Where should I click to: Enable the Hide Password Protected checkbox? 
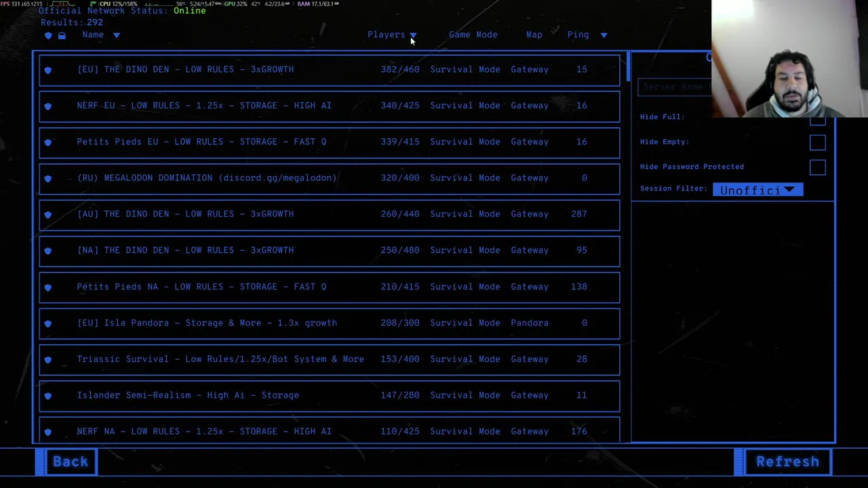pos(817,167)
